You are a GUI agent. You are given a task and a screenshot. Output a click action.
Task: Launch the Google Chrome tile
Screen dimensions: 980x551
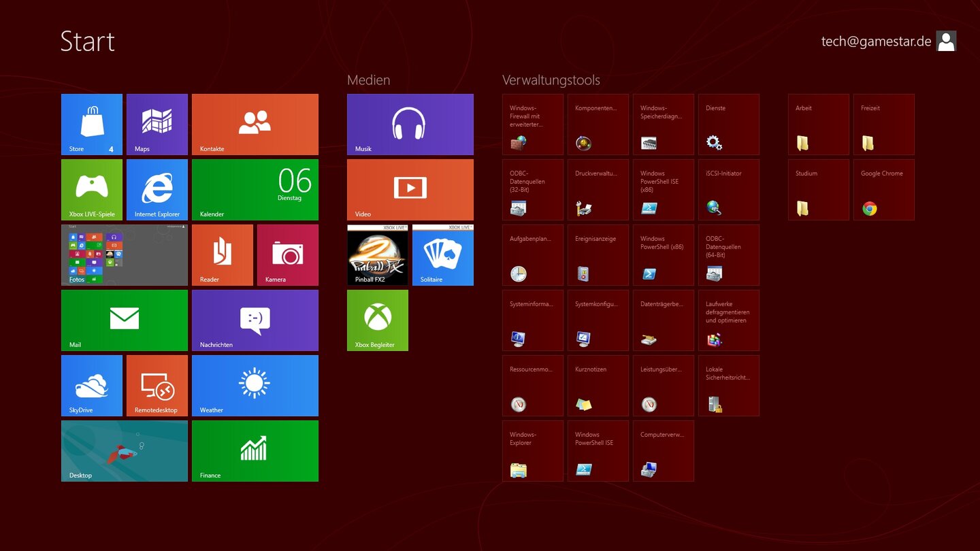tap(884, 190)
